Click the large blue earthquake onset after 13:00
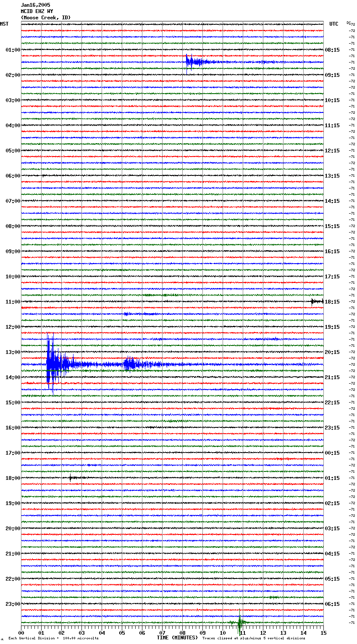This screenshot has width=357, height=644. [x=52, y=364]
